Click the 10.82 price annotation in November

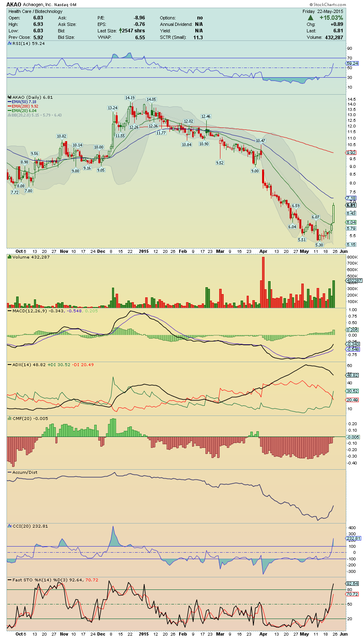pyautogui.click(x=61, y=136)
